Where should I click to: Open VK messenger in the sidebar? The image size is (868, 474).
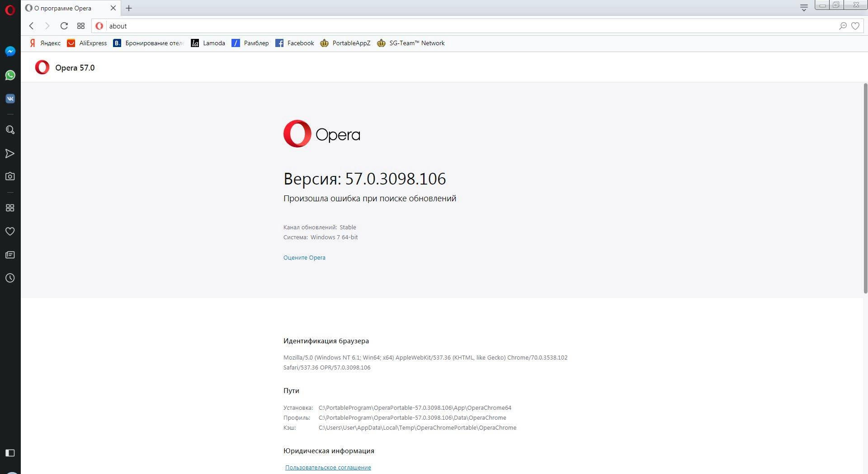pyautogui.click(x=10, y=99)
